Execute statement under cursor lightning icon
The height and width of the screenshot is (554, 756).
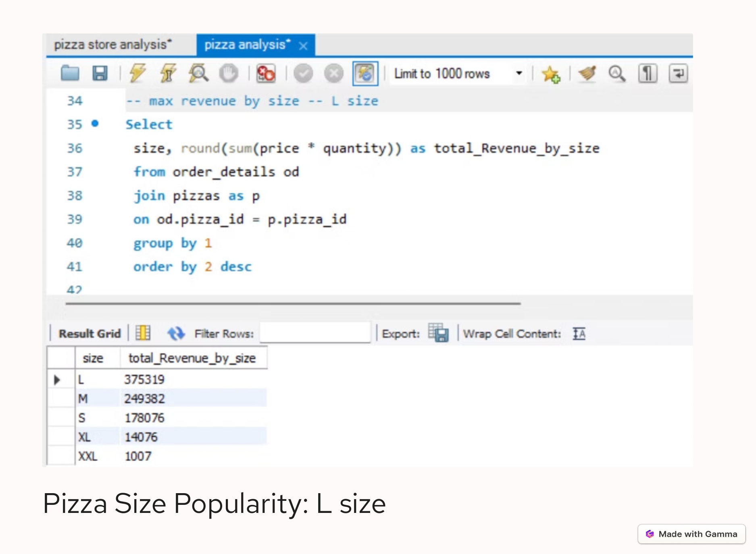point(168,73)
